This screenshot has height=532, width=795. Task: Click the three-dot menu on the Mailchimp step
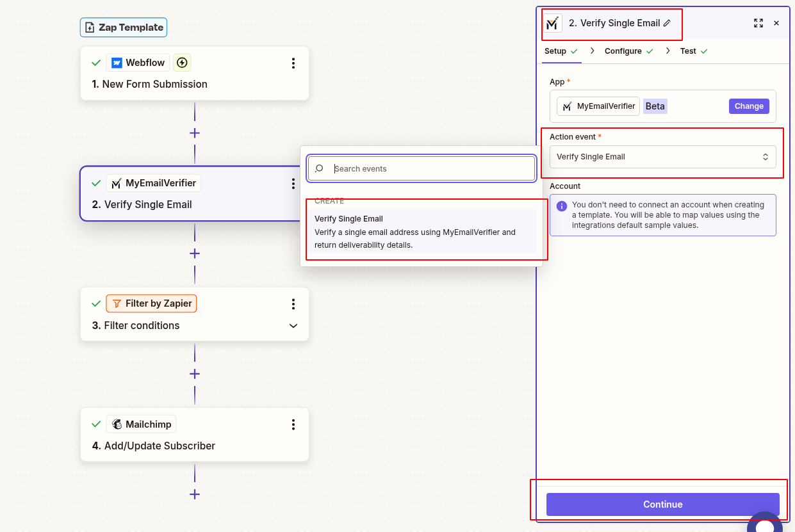click(x=293, y=423)
